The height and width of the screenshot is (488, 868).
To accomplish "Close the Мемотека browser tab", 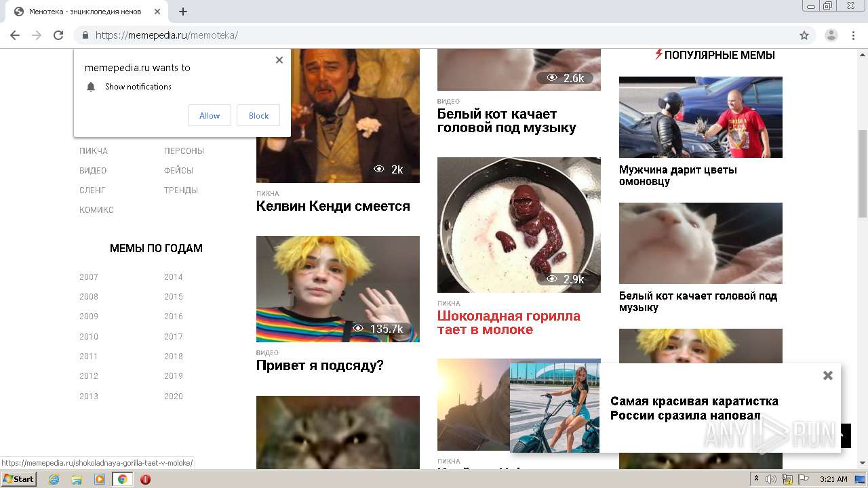I will pos(157,12).
